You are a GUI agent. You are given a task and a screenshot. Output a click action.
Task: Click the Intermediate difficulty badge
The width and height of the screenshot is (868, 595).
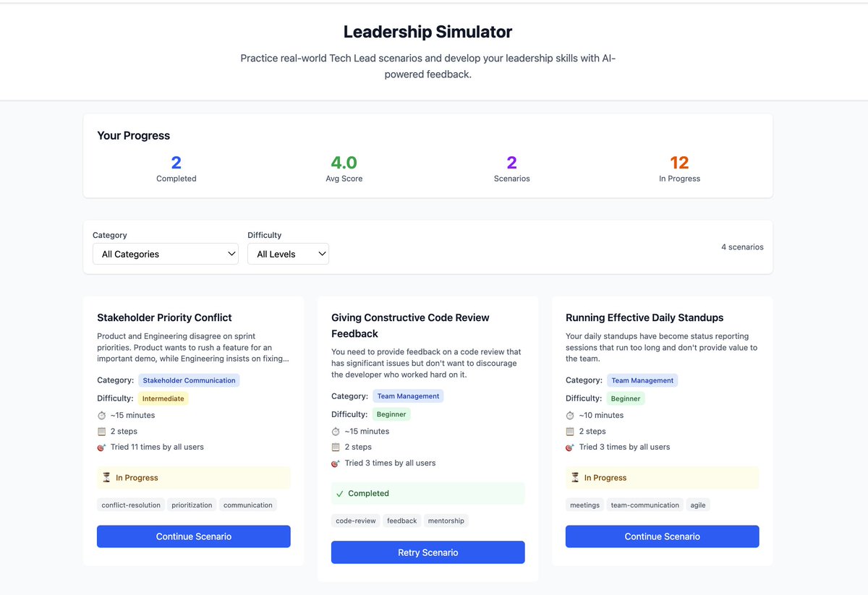[163, 398]
